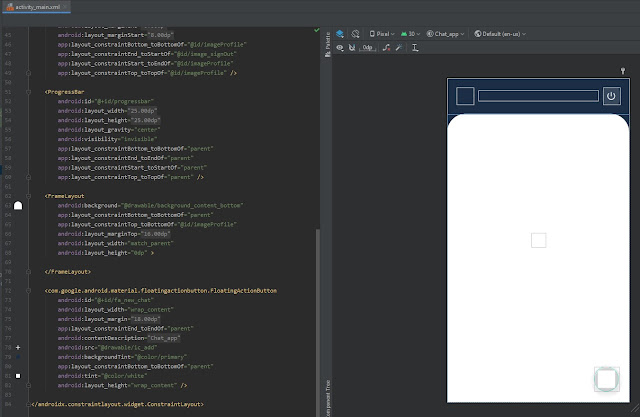Screen dimensions: 640x417
Task: Click the primary color swatch in gutter
Action: tap(17, 356)
